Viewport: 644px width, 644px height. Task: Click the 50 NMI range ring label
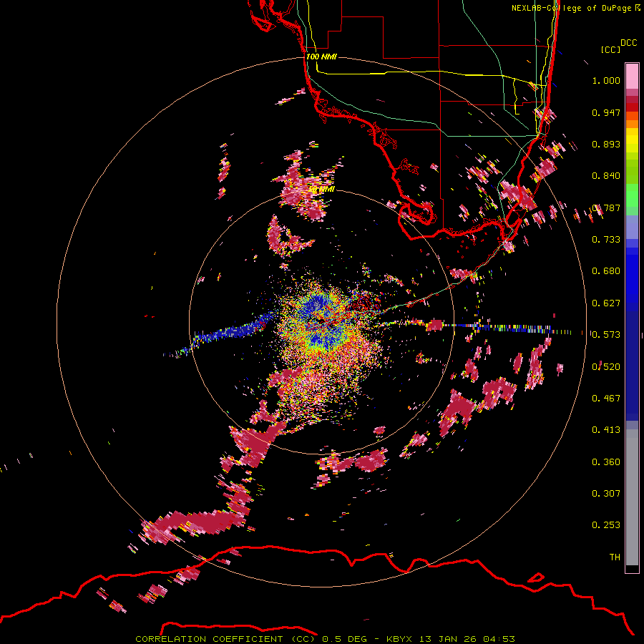pyautogui.click(x=321, y=190)
